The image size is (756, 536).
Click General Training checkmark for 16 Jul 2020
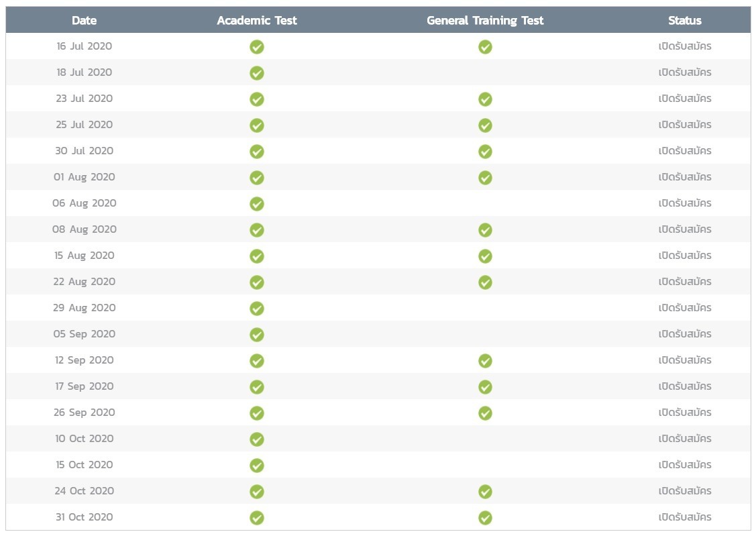485,47
